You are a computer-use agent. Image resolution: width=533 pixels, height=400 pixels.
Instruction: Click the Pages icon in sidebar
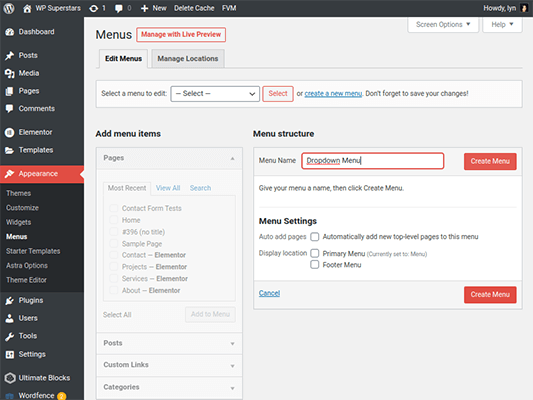click(10, 91)
